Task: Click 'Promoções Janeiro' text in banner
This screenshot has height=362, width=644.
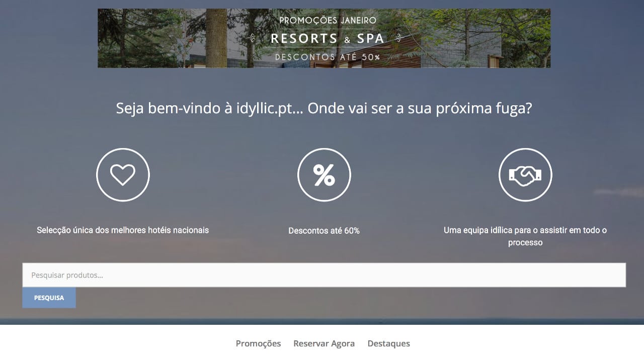Action: (x=328, y=21)
